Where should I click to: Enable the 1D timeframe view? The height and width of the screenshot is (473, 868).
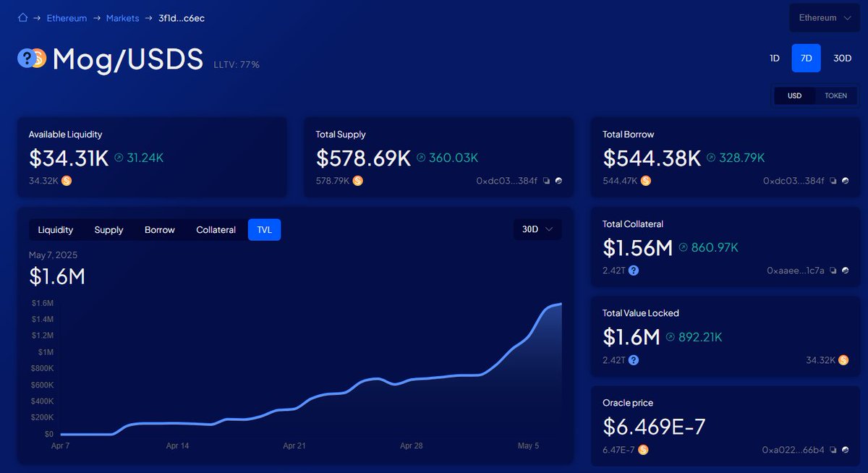[x=774, y=58]
